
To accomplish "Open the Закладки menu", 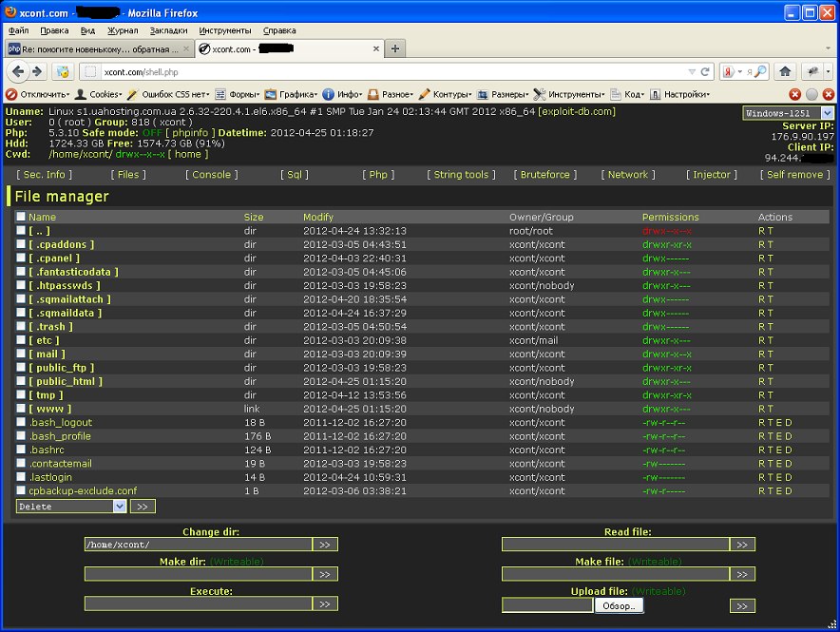I will point(169,30).
